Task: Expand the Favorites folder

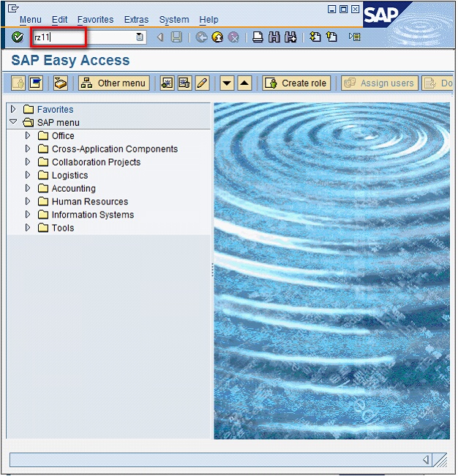Action: click(x=13, y=109)
